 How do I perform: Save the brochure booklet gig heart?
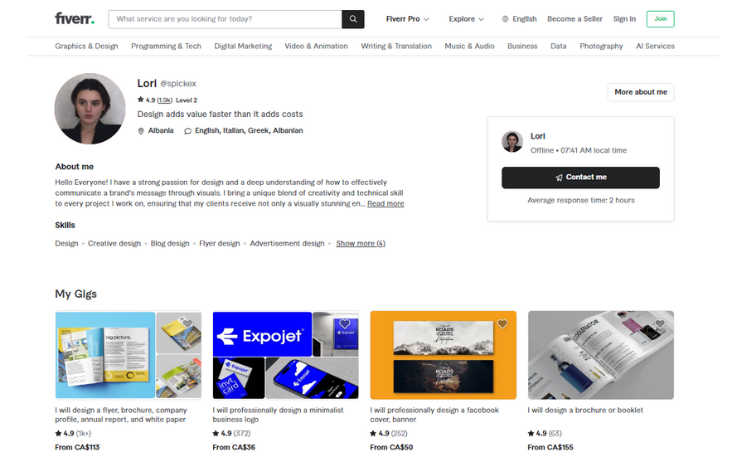point(660,324)
